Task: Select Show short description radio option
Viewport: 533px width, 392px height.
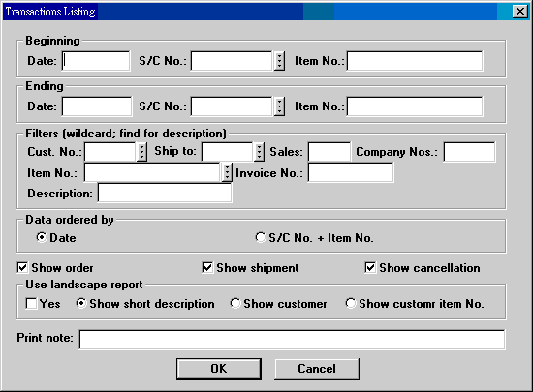Action: [81, 303]
